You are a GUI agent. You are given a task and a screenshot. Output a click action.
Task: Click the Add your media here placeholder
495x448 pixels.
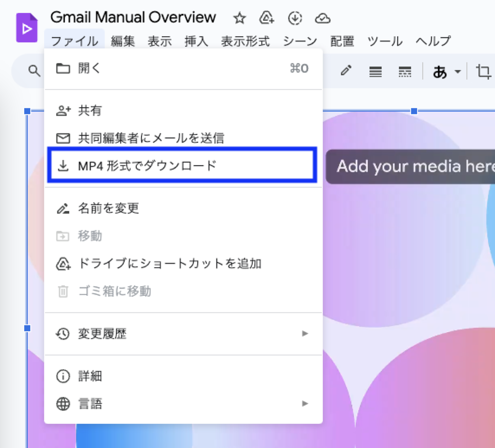pyautogui.click(x=410, y=167)
